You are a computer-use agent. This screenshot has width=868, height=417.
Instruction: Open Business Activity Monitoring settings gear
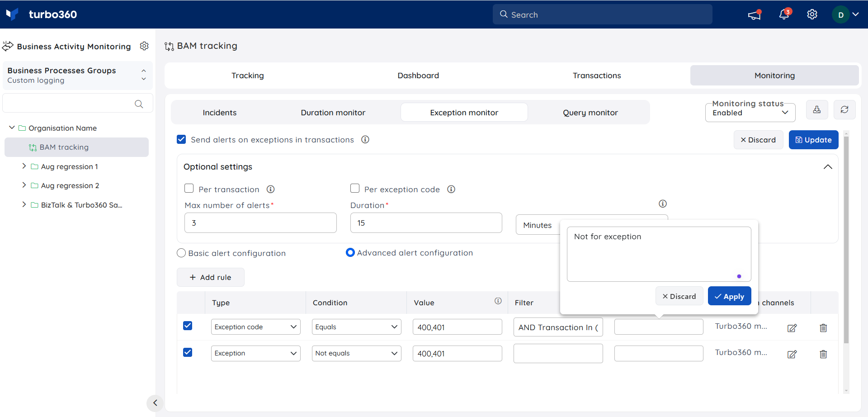(144, 46)
